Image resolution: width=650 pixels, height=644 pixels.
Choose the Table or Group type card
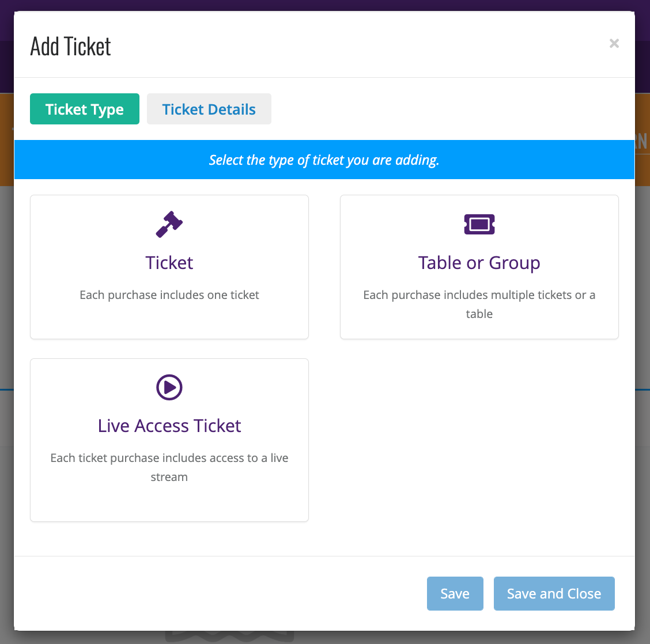[479, 267]
